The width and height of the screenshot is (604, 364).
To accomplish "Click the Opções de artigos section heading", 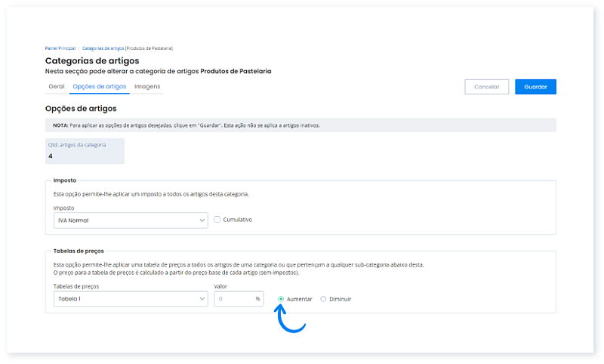I will 81,109.
